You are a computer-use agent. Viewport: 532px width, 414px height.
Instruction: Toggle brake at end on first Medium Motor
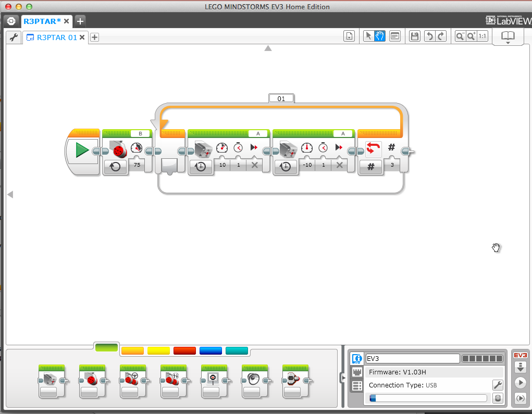tap(254, 165)
